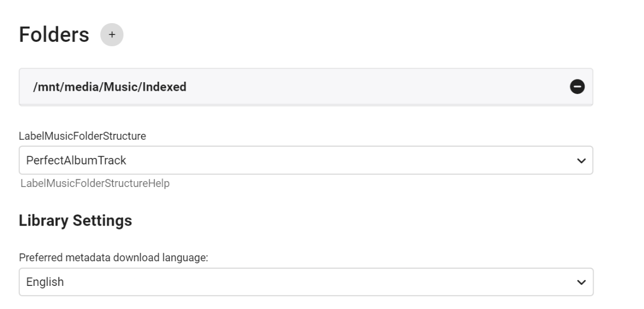Click the arrow on the folder structure dropdown

[580, 160]
